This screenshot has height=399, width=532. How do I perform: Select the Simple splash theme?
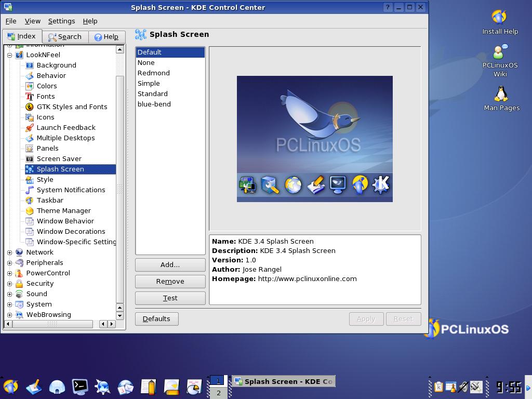170,84
